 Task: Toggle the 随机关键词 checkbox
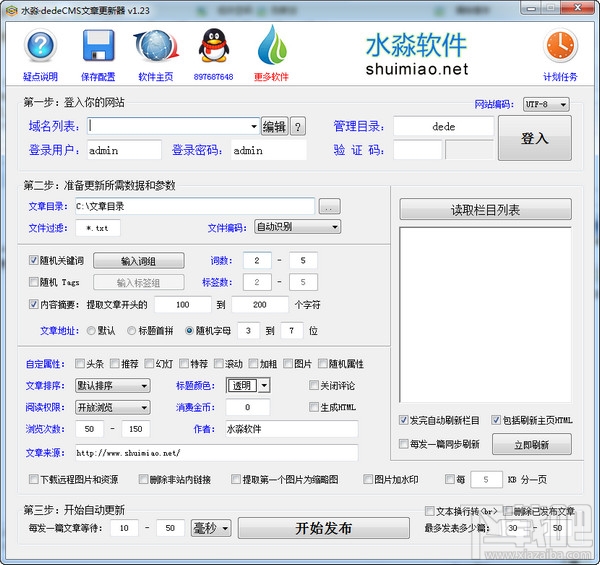33,260
